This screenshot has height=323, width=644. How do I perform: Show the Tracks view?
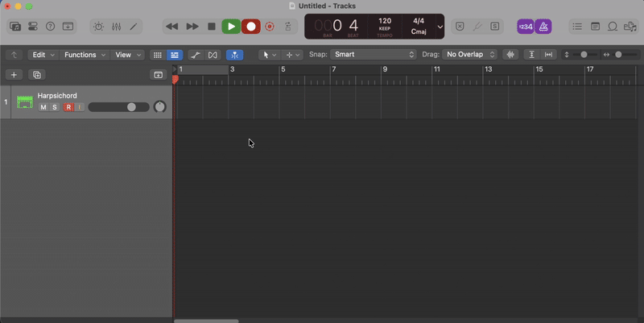tap(175, 55)
